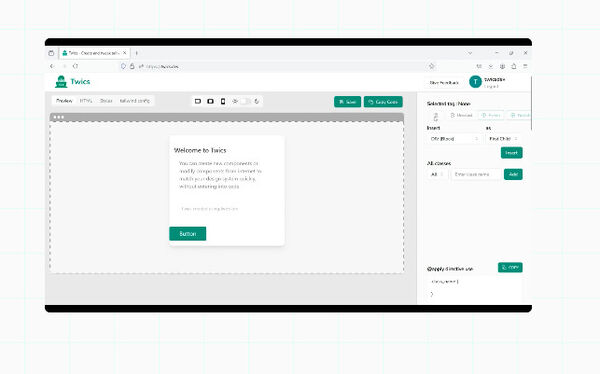The width and height of the screenshot is (600, 374).
Task: Switch to the HTML tab
Action: click(86, 101)
